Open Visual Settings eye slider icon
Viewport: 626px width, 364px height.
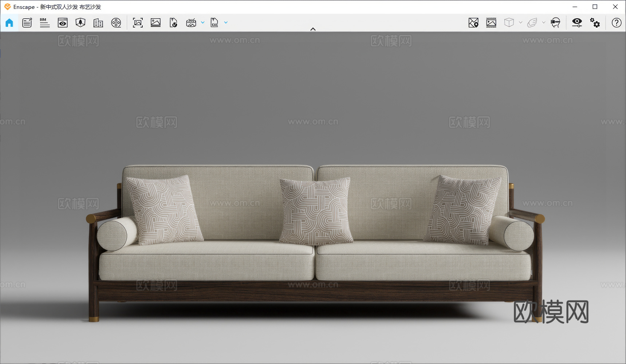pos(577,23)
